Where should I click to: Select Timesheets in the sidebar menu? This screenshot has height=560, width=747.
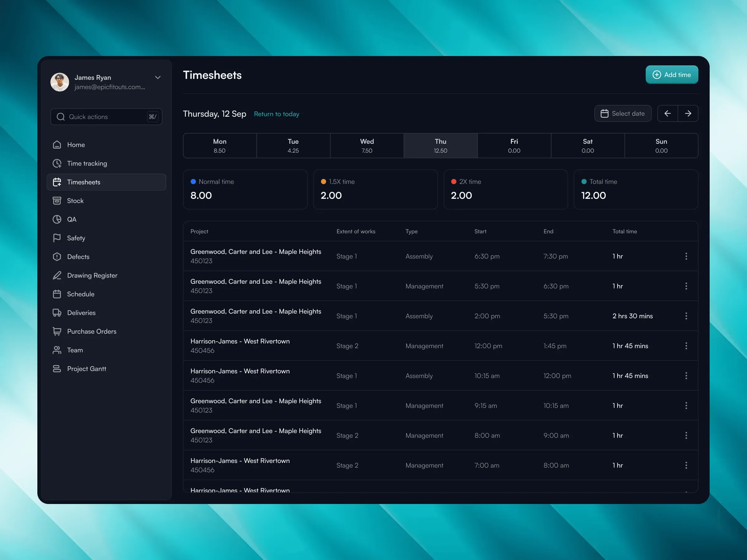click(x=106, y=182)
